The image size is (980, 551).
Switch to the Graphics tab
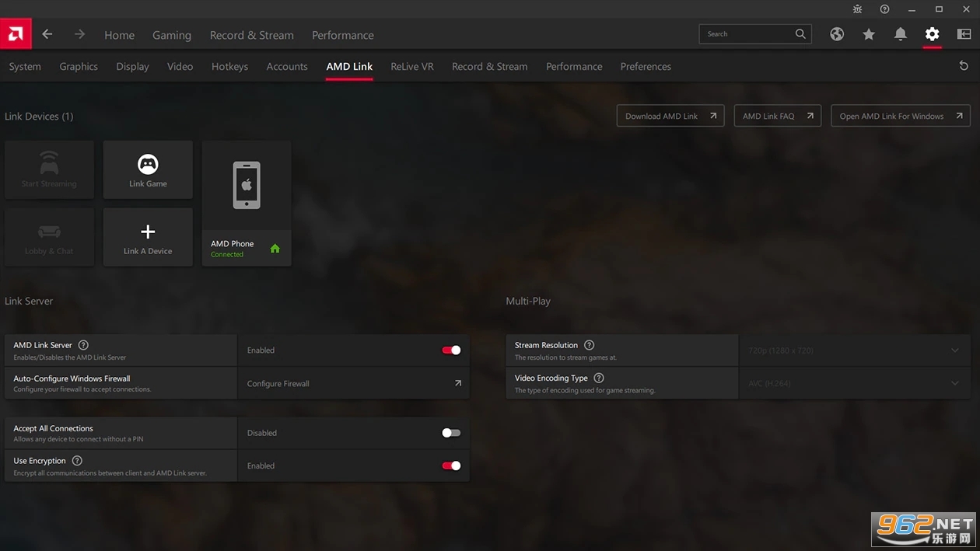click(x=79, y=66)
